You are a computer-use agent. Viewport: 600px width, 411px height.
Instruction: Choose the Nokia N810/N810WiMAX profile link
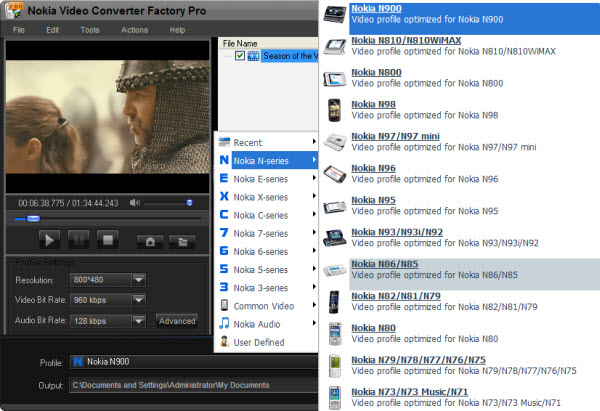tap(406, 41)
